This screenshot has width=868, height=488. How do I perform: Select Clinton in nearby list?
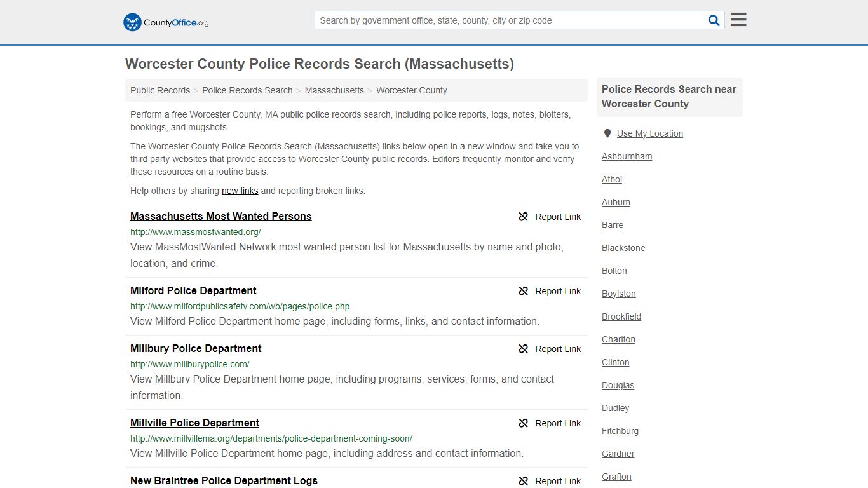pyautogui.click(x=616, y=362)
